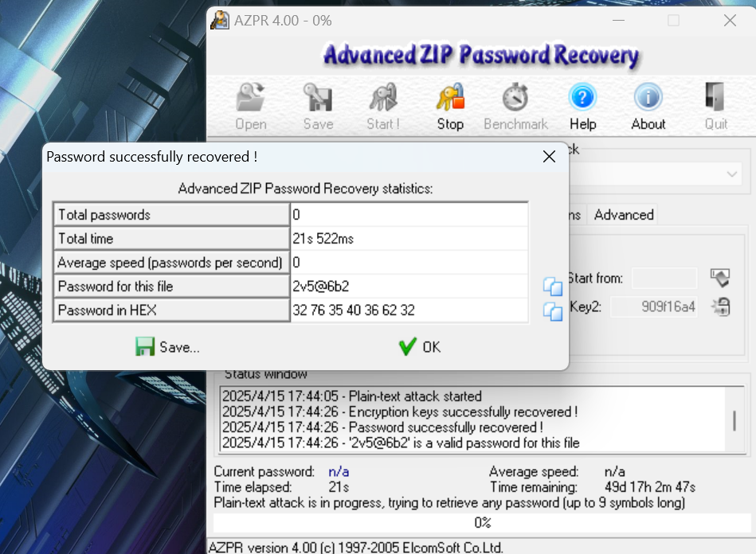Select the password value 2v5@6b2
The image size is (756, 554).
[x=320, y=287]
